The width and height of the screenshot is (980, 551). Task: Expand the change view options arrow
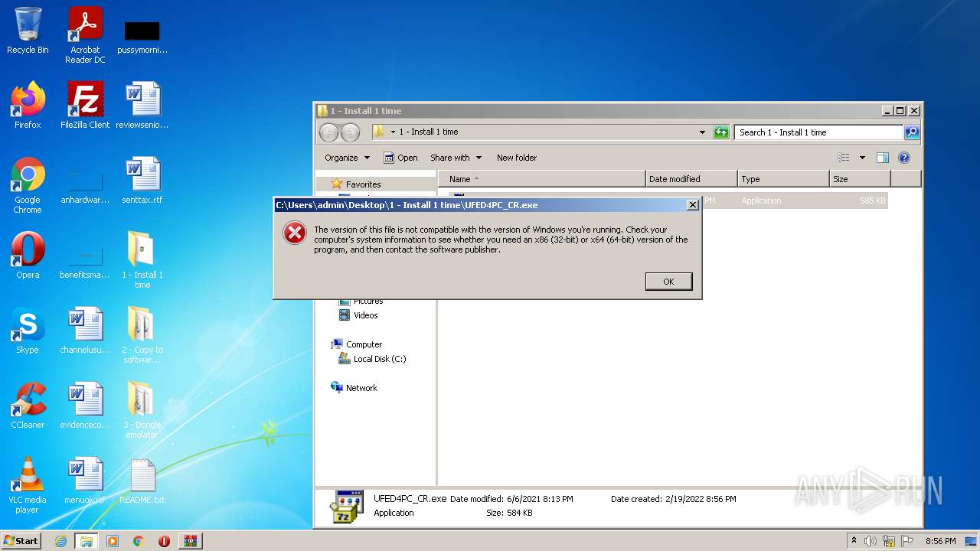tap(862, 158)
